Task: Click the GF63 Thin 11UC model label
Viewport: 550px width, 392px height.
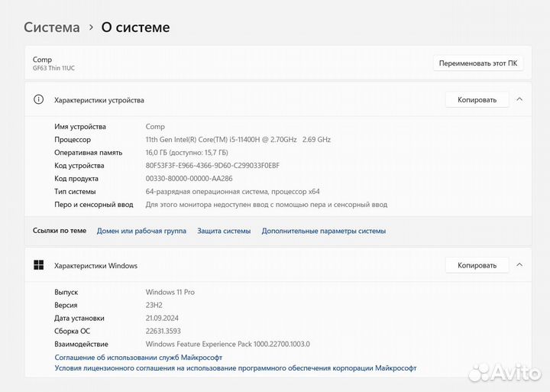Action: [53, 68]
